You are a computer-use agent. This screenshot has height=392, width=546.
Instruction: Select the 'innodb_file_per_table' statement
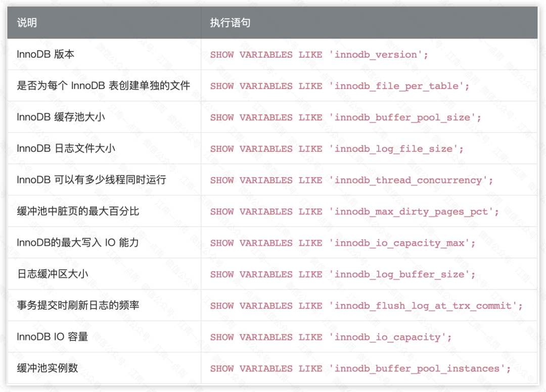340,86
